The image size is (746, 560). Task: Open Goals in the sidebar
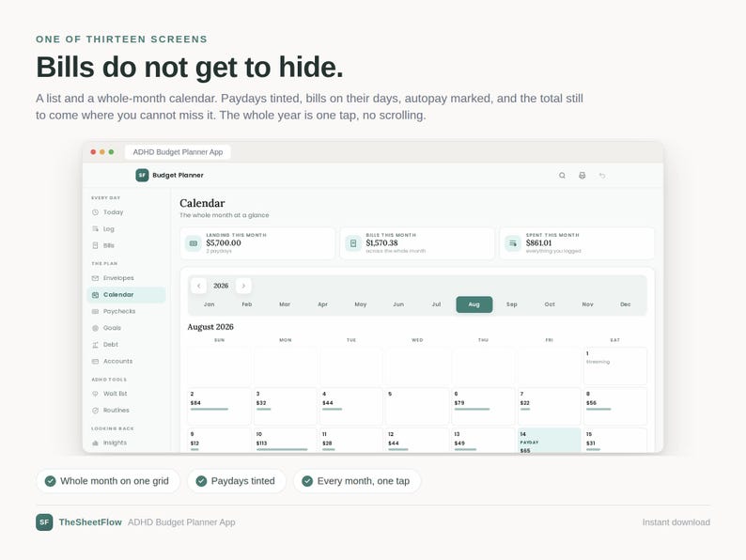point(126,328)
